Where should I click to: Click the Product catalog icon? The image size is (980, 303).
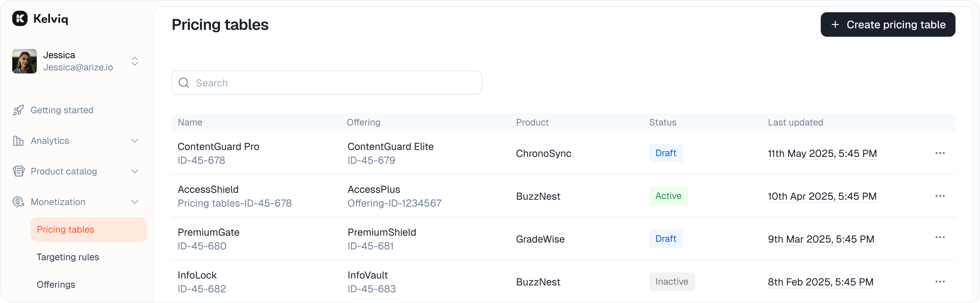coord(18,171)
